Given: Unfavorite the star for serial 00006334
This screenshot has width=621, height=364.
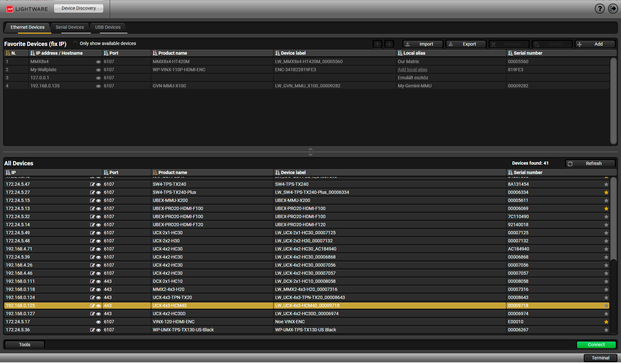Looking at the screenshot, I should 606,193.
